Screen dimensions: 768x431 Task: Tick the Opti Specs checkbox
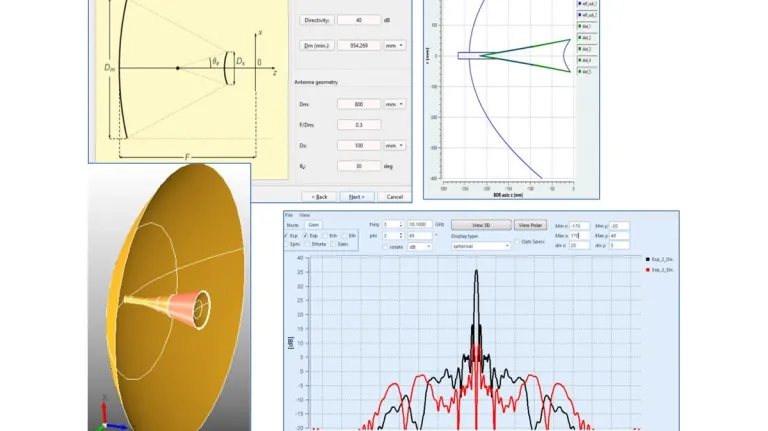coord(517,241)
